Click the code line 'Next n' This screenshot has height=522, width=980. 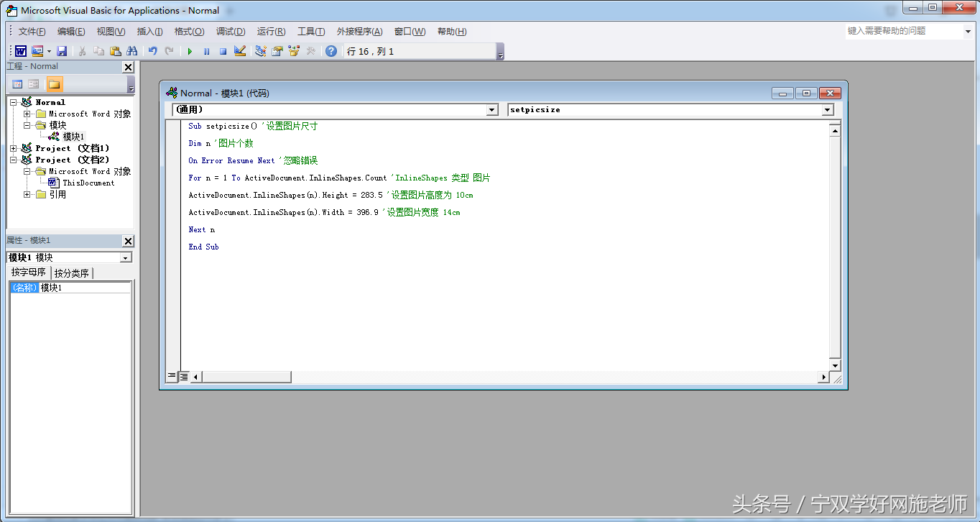pyautogui.click(x=202, y=229)
